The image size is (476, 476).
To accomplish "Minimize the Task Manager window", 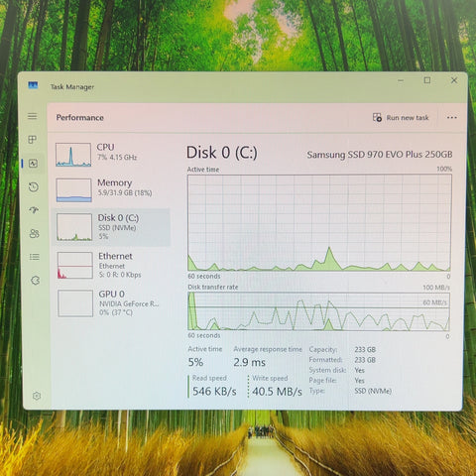I will click(401, 80).
